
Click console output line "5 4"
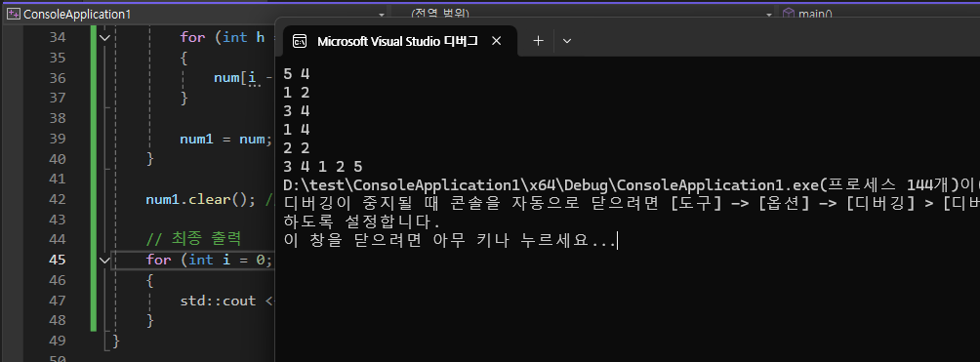point(297,74)
